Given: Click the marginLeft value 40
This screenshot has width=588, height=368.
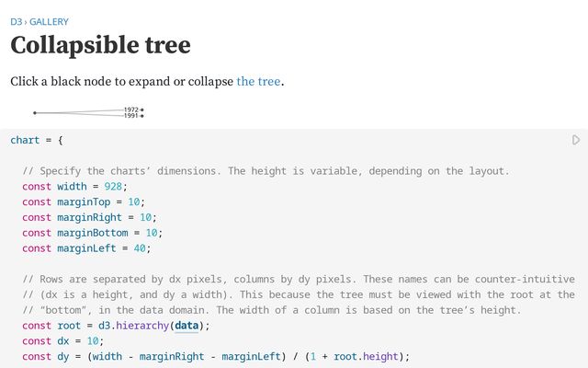Looking at the screenshot, I should 134,247.
